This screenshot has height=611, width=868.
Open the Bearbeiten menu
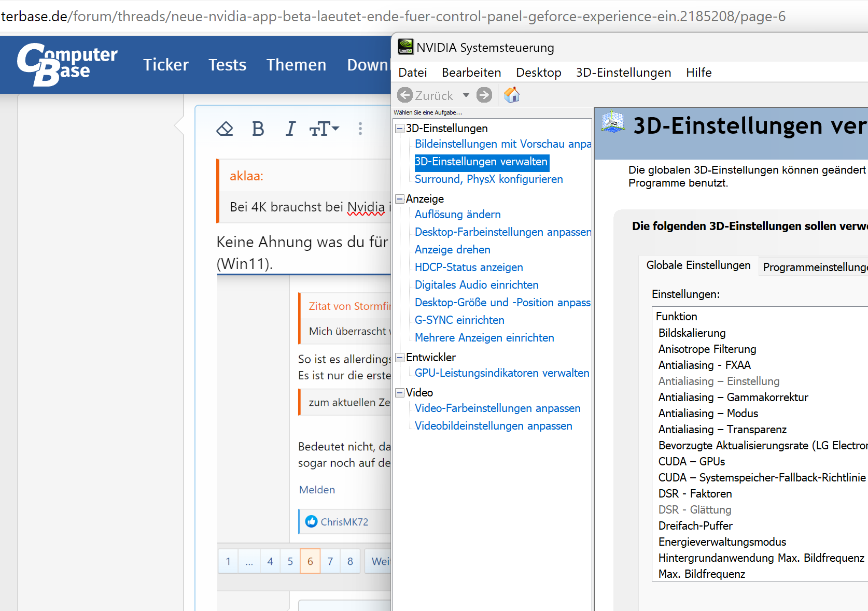click(x=471, y=73)
